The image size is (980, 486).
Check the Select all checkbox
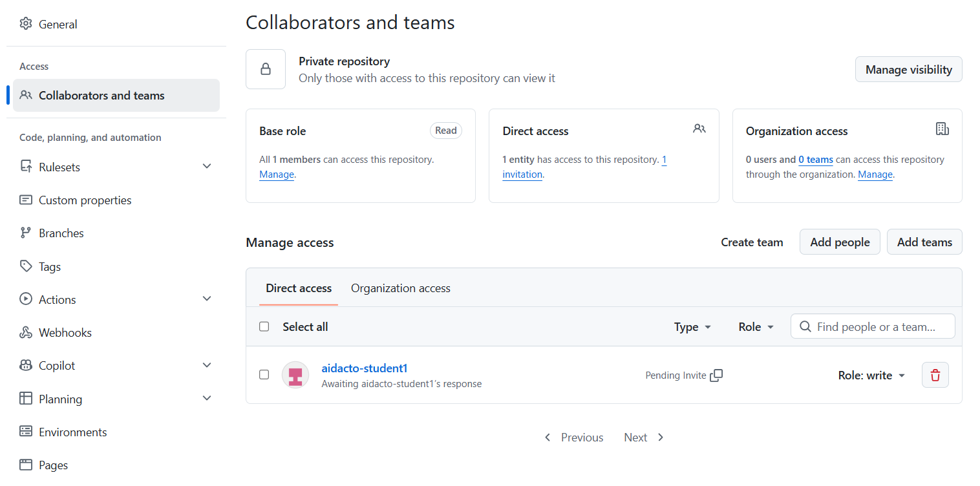264,326
